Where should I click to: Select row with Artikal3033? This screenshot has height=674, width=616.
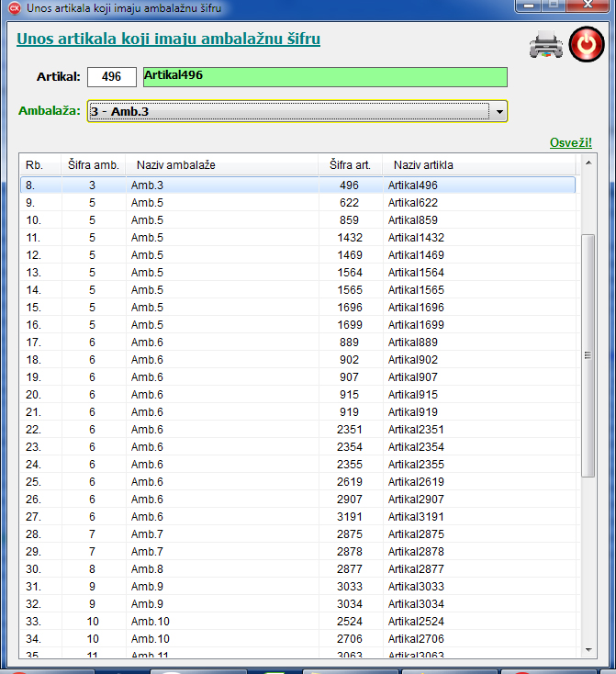(297, 587)
